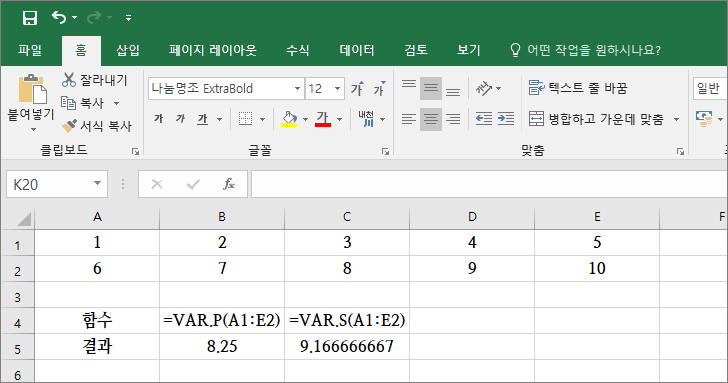Image resolution: width=728 pixels, height=383 pixels.
Task: Open the 파일 tab
Action: click(x=30, y=50)
